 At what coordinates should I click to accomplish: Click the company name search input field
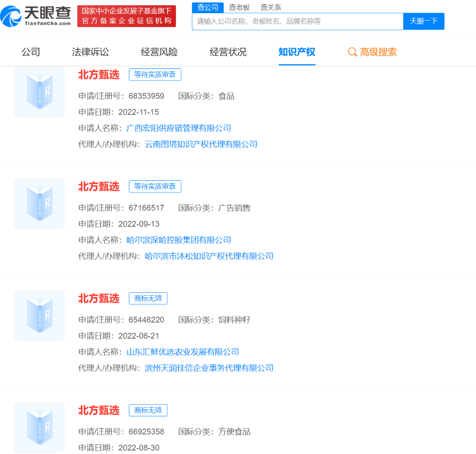(x=297, y=22)
